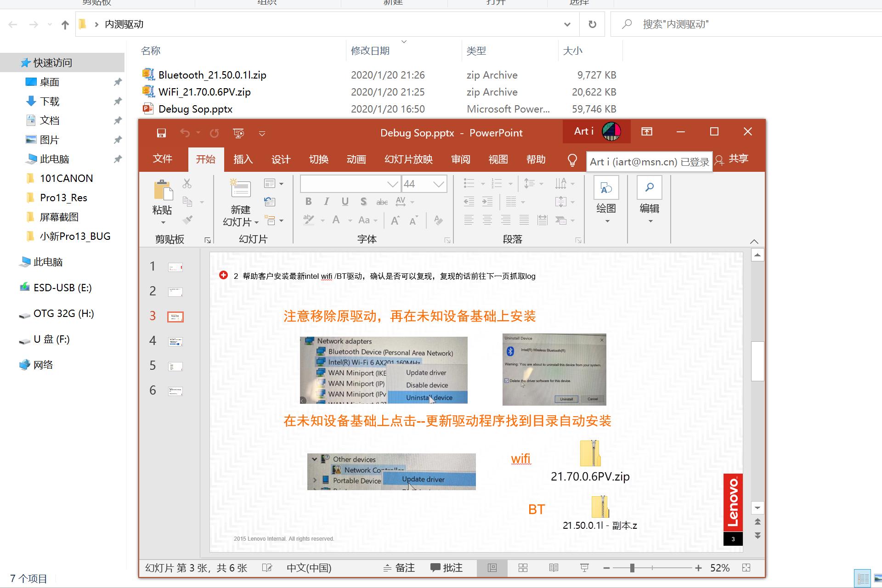Select the character spacing AV icon
882x588 pixels.
click(x=400, y=201)
